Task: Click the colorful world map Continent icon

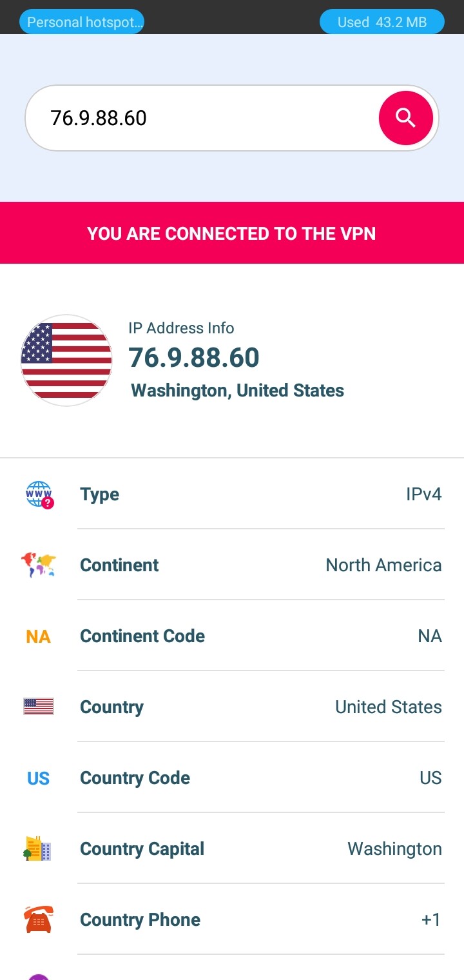Action: [39, 565]
